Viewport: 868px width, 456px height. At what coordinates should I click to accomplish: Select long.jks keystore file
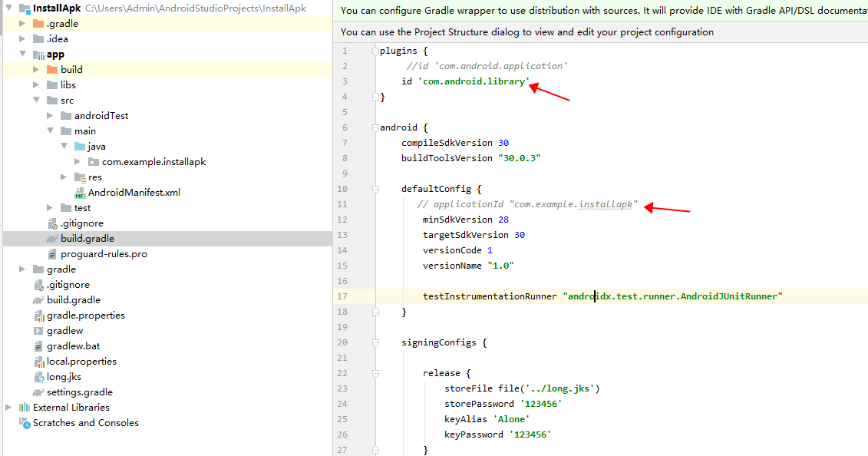(64, 377)
